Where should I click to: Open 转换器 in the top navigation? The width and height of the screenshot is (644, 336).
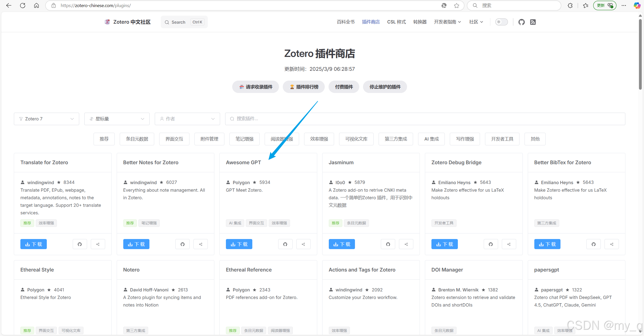point(420,22)
